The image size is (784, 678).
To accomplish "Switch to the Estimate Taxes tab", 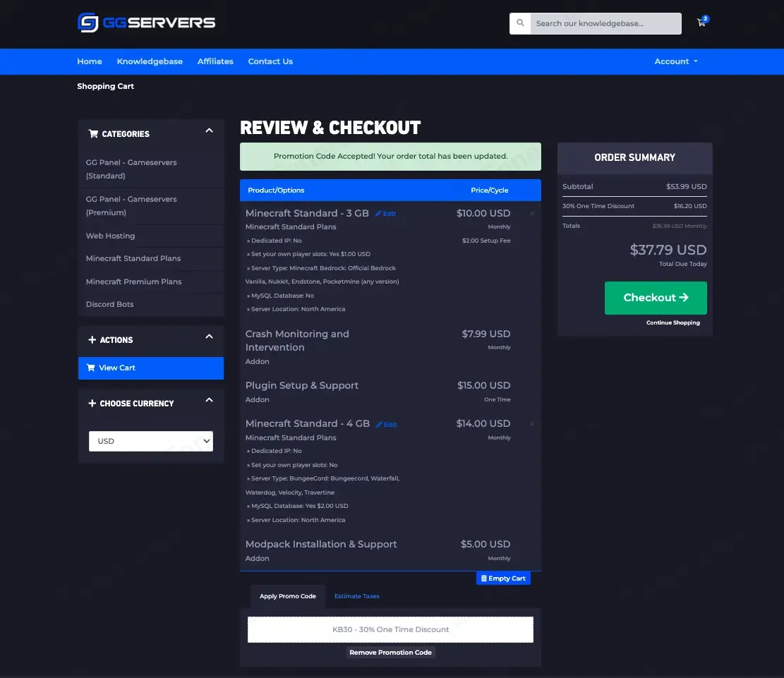I will pos(356,596).
